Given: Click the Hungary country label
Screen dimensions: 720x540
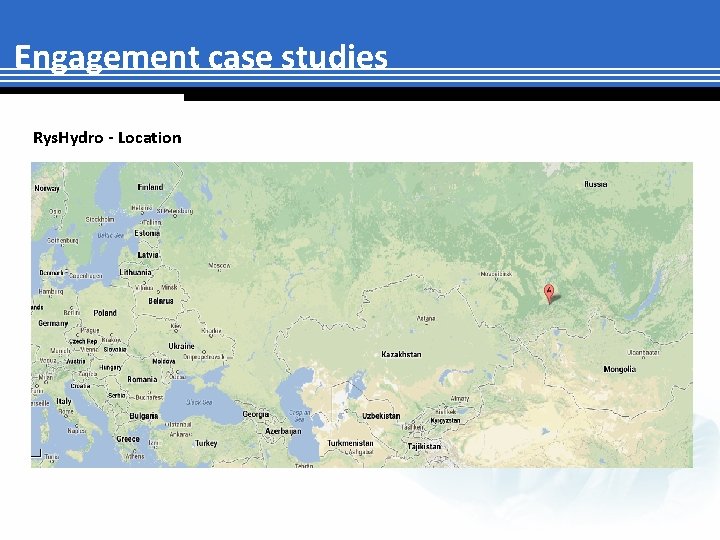Looking at the screenshot, I should point(111,367).
